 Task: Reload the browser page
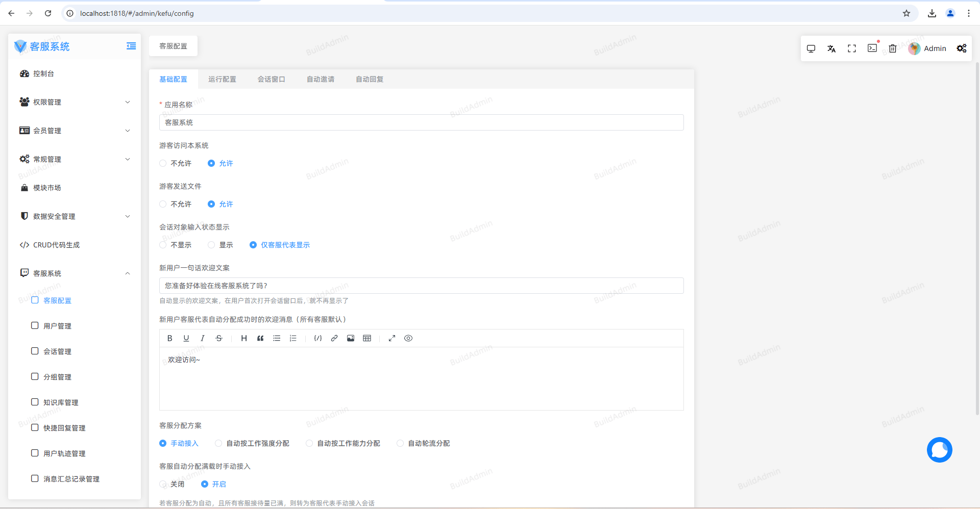click(48, 13)
